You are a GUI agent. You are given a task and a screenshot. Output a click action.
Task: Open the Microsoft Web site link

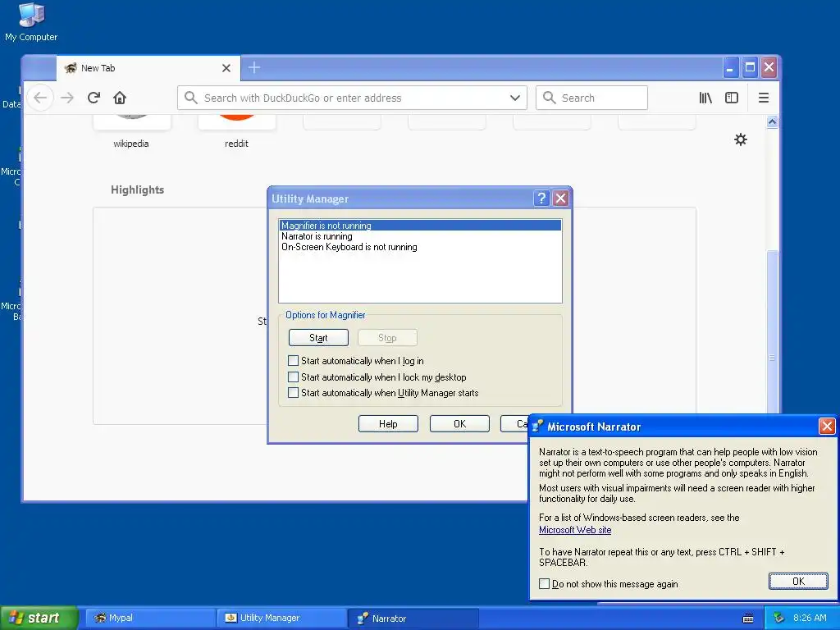tap(575, 530)
